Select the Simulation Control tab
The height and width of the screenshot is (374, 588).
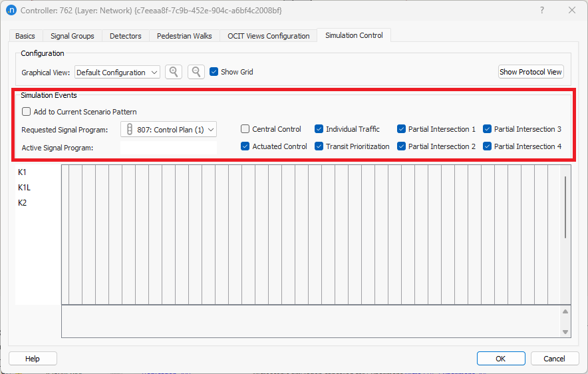[x=354, y=35]
